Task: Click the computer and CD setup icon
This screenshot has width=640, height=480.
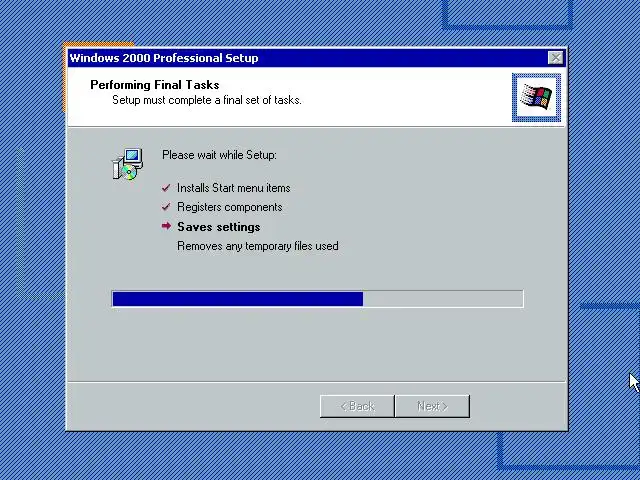Action: (127, 164)
